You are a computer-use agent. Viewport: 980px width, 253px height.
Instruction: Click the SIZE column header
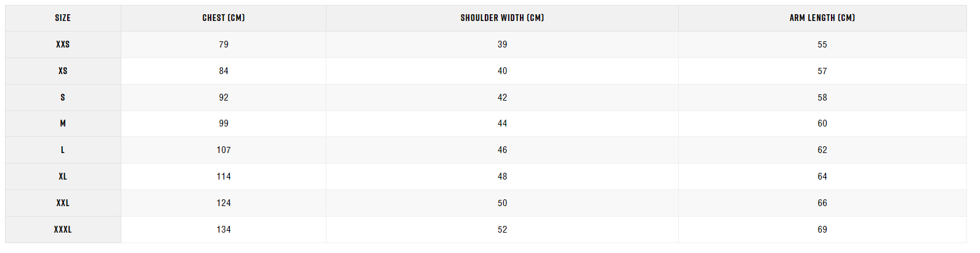(63, 18)
